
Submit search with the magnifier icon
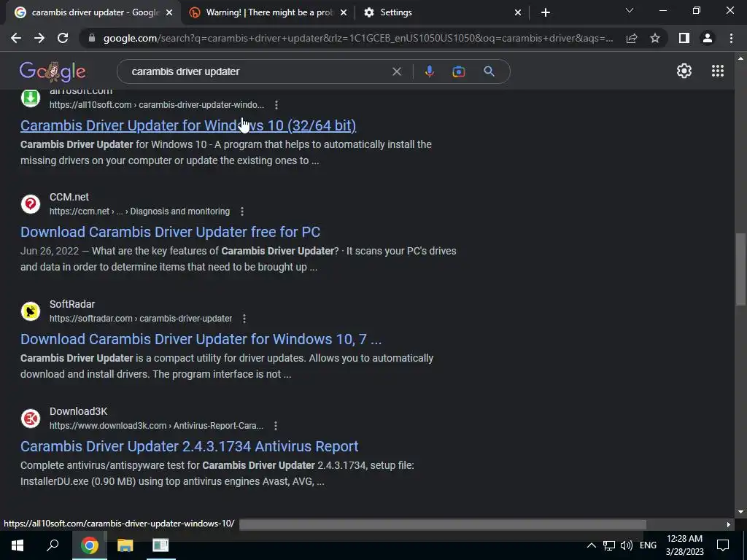tap(489, 71)
